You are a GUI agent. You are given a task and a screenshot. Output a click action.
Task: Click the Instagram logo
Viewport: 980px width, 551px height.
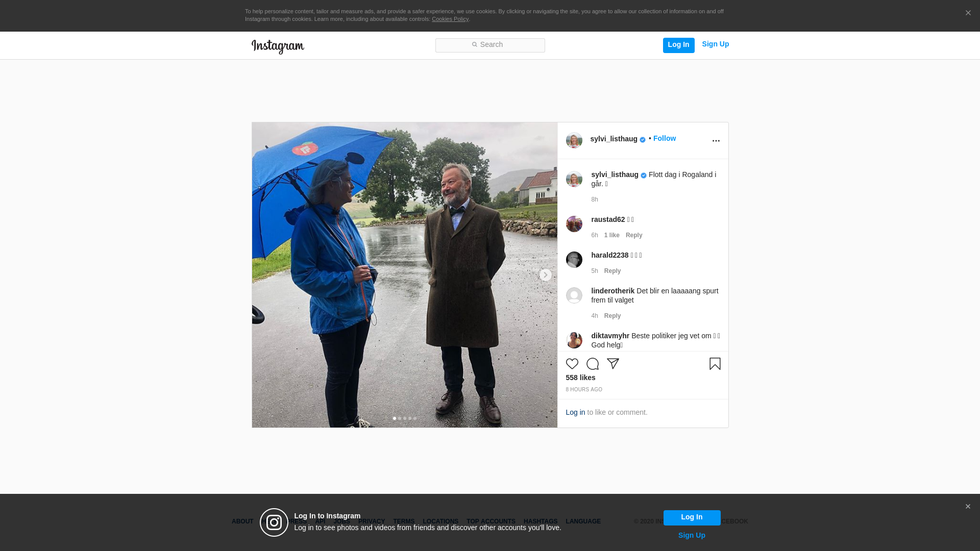click(x=278, y=46)
